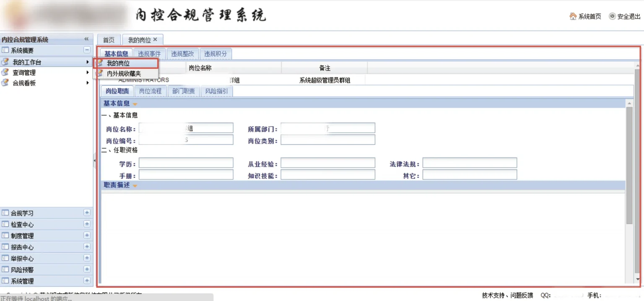Collapse the 职责描述 section arrow
Screen dimensions: 644x301
tap(135, 185)
